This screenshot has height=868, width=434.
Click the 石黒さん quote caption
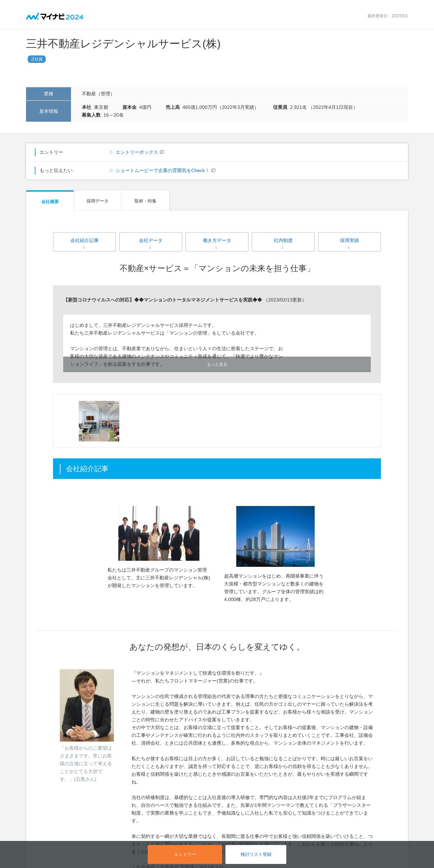tap(86, 764)
